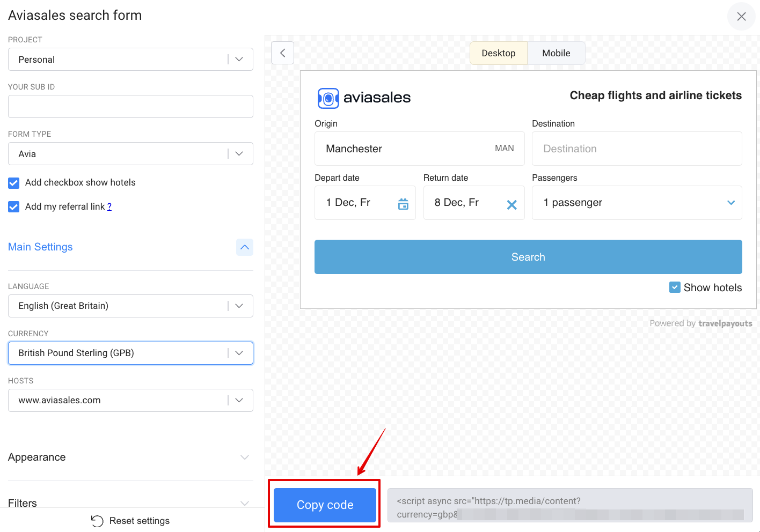This screenshot has width=760, height=532.
Task: Switch to the Mobile preview tab
Action: tap(556, 53)
